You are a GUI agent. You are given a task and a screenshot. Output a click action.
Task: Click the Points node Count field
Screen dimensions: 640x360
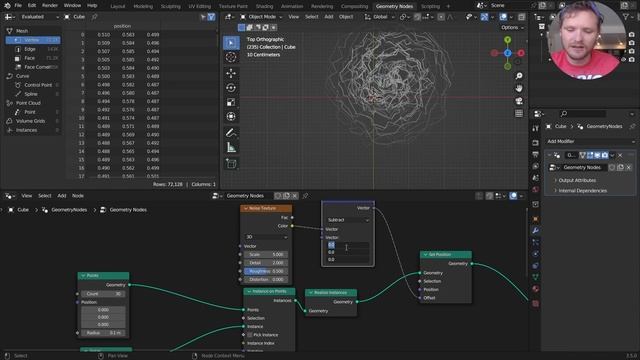tap(103, 294)
